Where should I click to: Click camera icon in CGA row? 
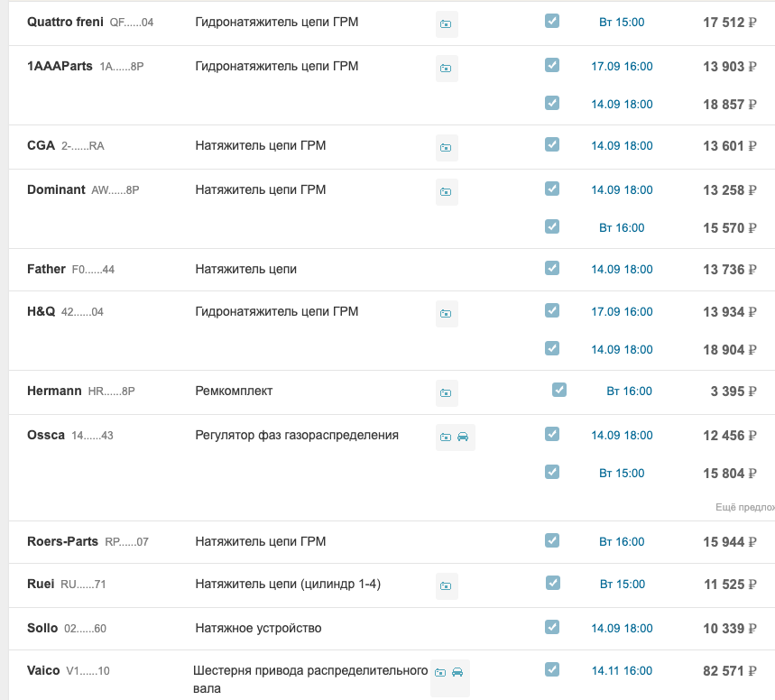pos(446,148)
